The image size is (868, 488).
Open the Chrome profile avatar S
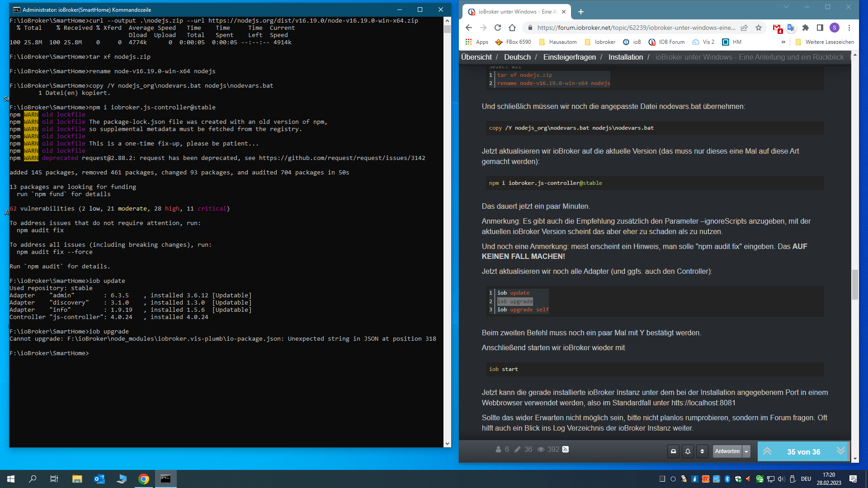click(x=835, y=28)
